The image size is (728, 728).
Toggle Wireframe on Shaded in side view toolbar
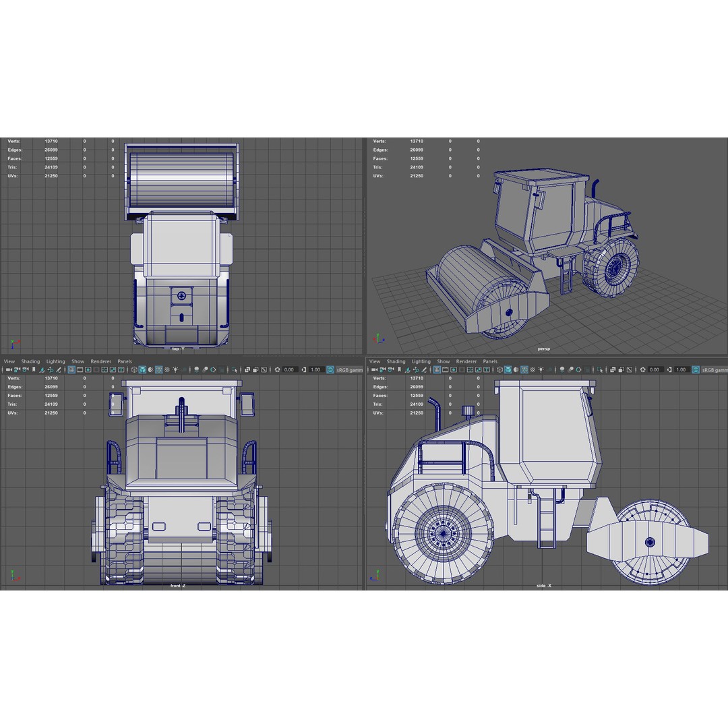point(524,369)
